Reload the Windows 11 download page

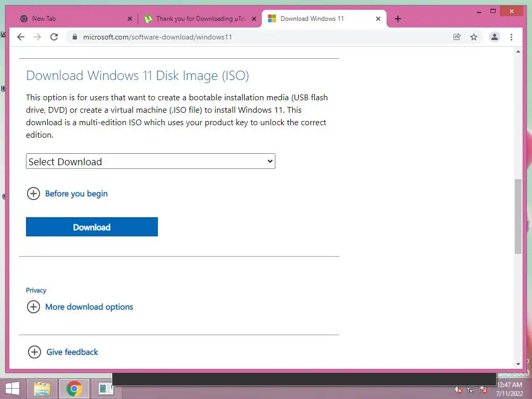[x=54, y=37]
